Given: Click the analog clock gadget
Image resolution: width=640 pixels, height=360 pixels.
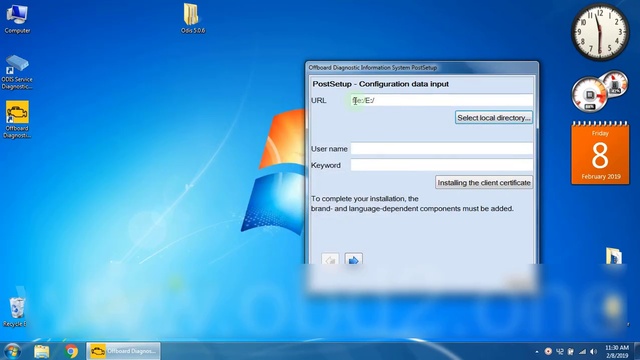Looking at the screenshot, I should click(600, 32).
